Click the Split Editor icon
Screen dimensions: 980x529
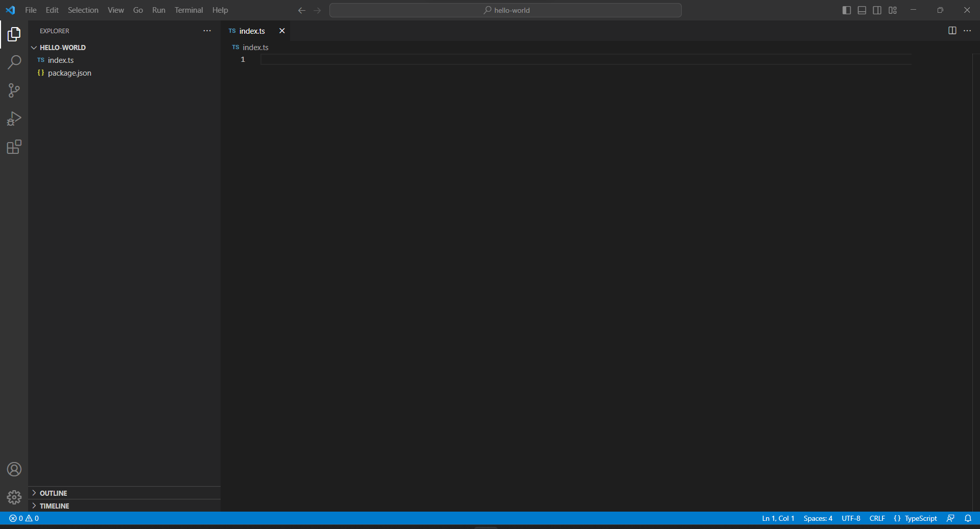point(952,30)
